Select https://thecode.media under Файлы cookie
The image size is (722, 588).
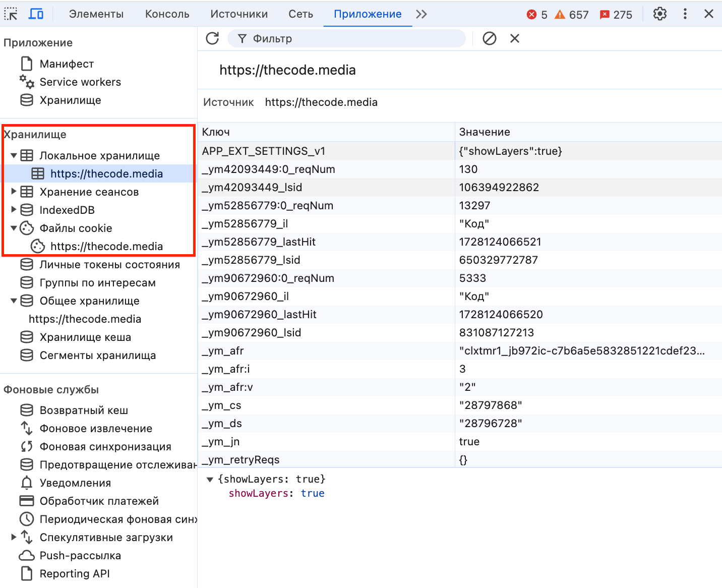click(106, 246)
